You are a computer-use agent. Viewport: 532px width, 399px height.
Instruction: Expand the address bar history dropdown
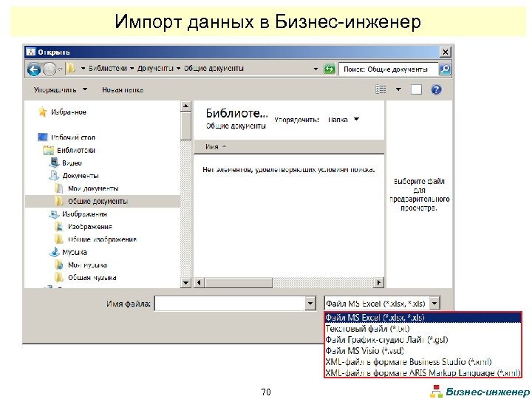(316, 69)
